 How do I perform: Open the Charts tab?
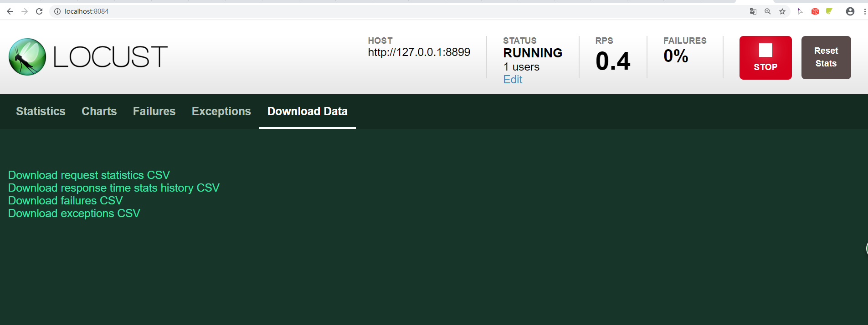(x=99, y=112)
